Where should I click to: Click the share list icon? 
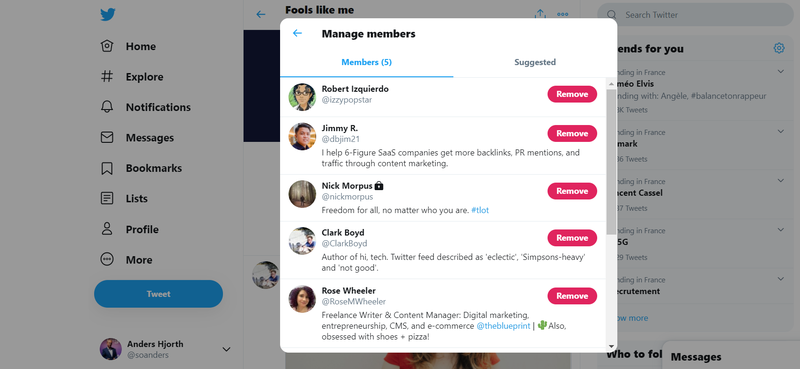540,14
